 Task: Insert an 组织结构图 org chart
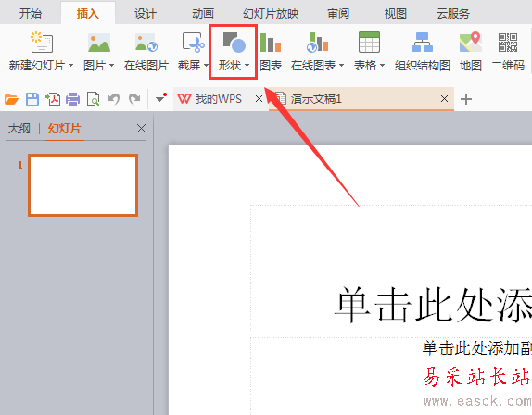(x=423, y=52)
